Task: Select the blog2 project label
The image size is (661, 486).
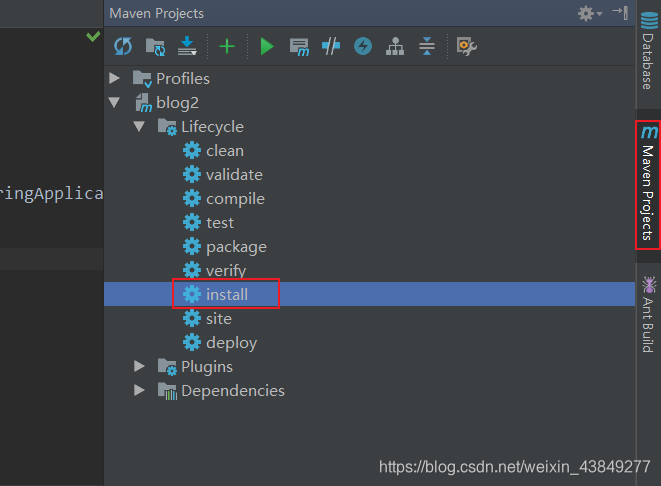Action: point(177,103)
